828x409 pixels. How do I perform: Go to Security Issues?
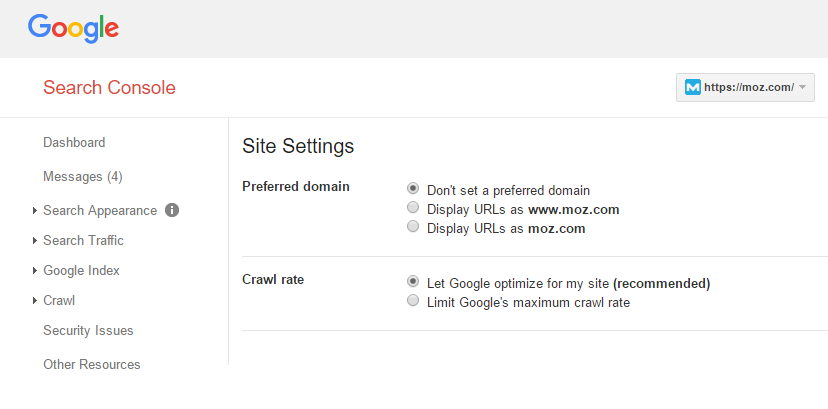click(88, 331)
